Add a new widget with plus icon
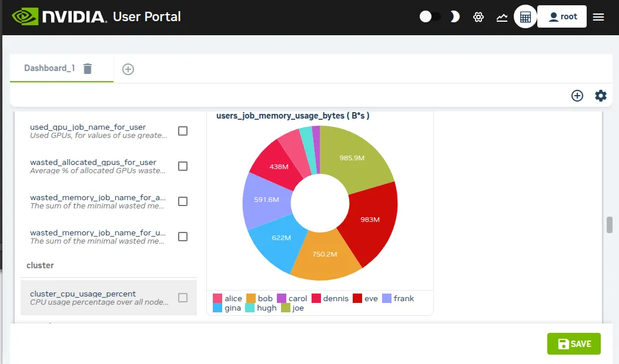The image size is (619, 364). click(577, 96)
